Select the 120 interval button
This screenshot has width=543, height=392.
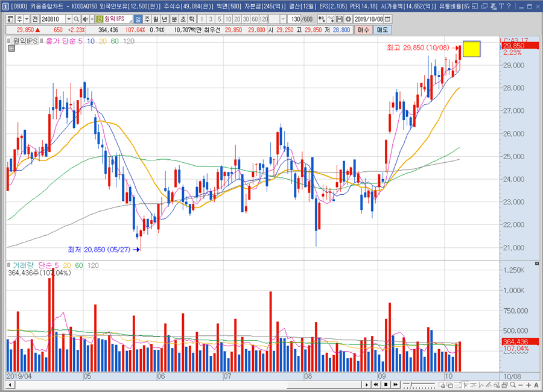click(264, 19)
